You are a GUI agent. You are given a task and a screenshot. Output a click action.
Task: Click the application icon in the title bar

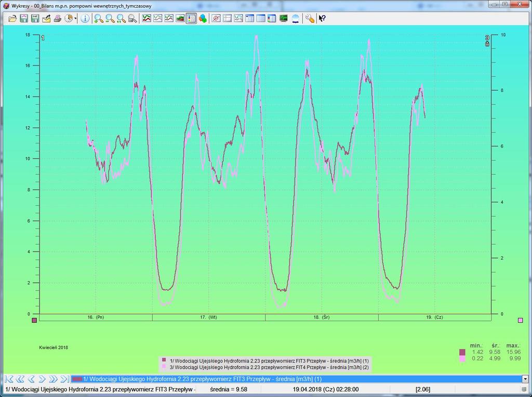point(6,6)
